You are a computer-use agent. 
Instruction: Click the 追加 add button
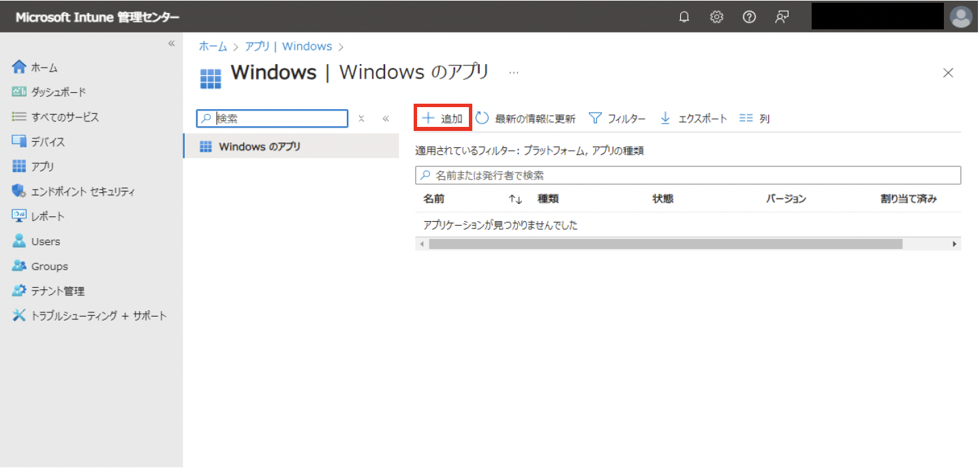click(x=443, y=118)
